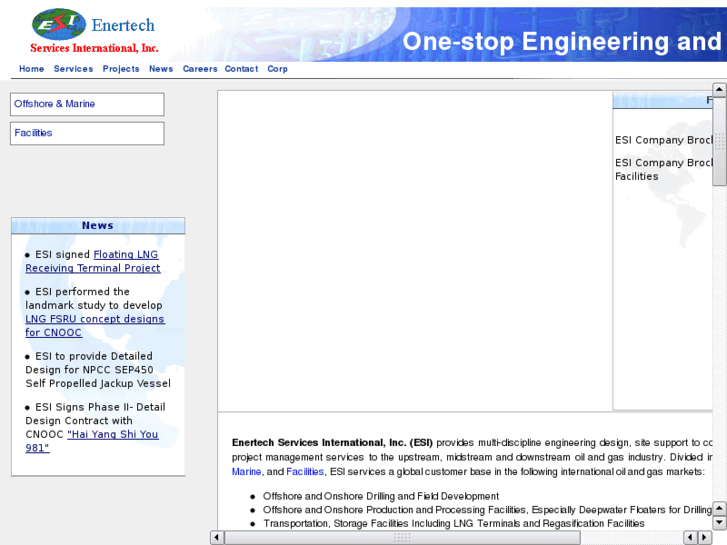This screenshot has height=545, width=727.
Task: Open the News menu item
Action: click(x=161, y=69)
